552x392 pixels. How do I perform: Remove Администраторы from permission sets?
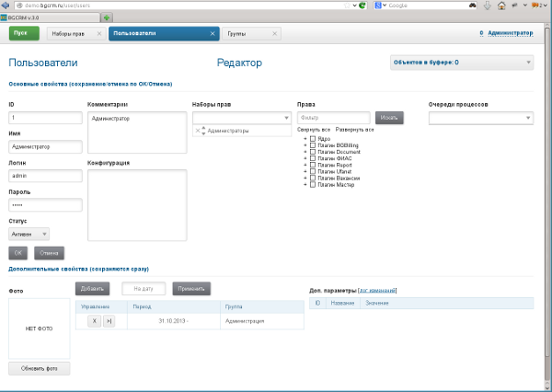coord(197,131)
